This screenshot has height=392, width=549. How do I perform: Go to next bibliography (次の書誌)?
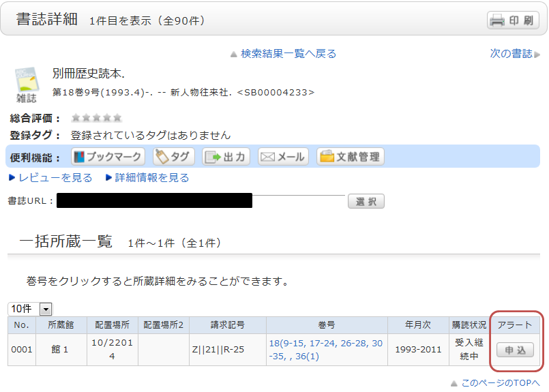(x=511, y=54)
